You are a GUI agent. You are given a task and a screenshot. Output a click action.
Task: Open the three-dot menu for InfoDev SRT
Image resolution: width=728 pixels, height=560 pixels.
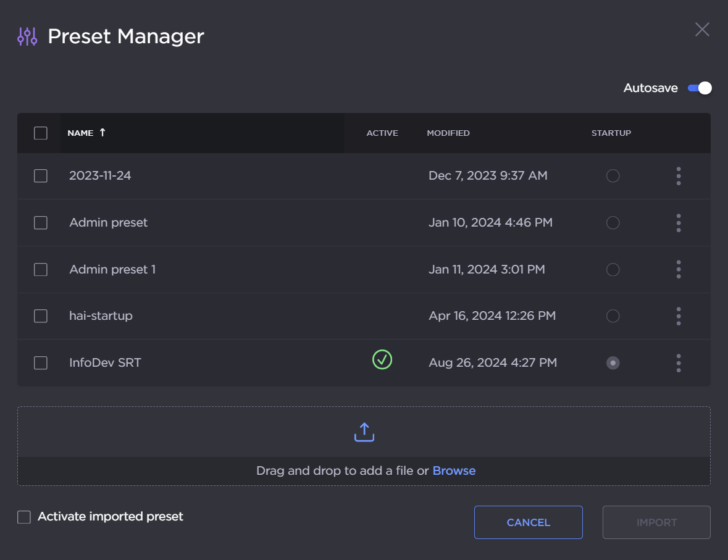(x=678, y=363)
